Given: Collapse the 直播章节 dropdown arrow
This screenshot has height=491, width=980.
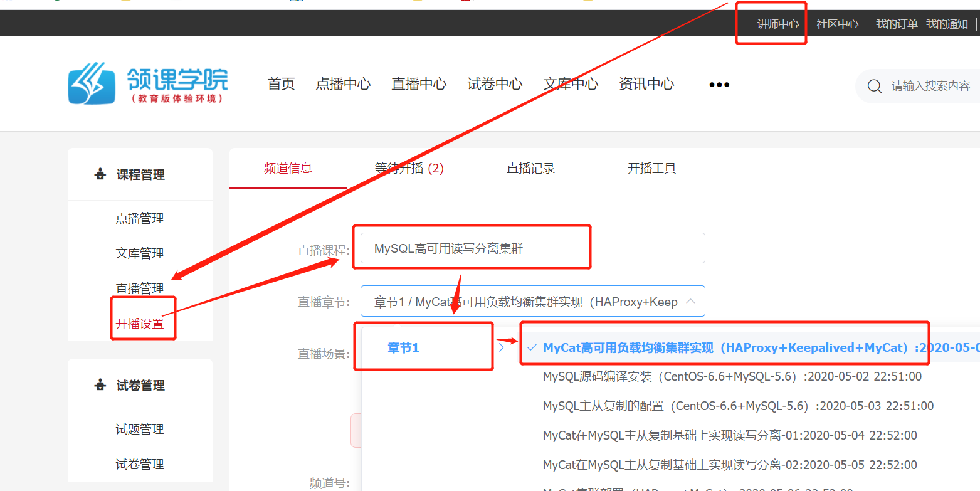Looking at the screenshot, I should pyautogui.click(x=690, y=301).
